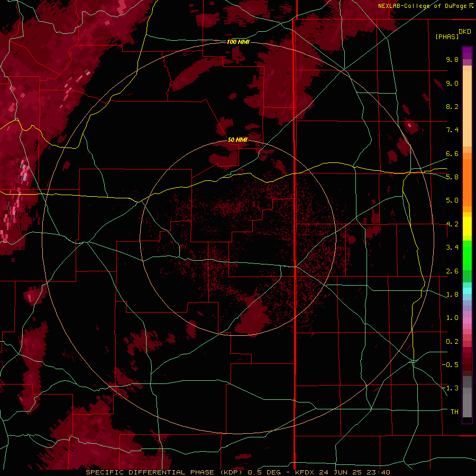Click the SPECIFIC DIFFERENTIAL PHASE (KDP) caption
The image size is (476, 476).
coord(166,472)
